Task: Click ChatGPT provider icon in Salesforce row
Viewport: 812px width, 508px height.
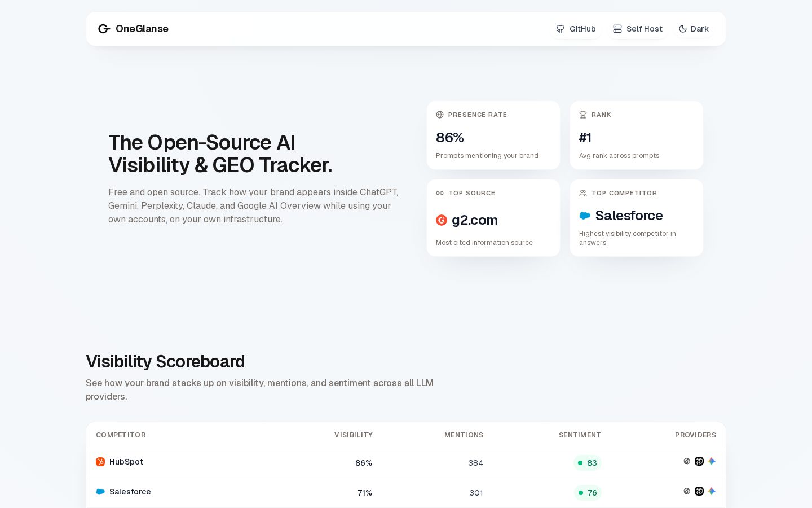Action: click(687, 491)
